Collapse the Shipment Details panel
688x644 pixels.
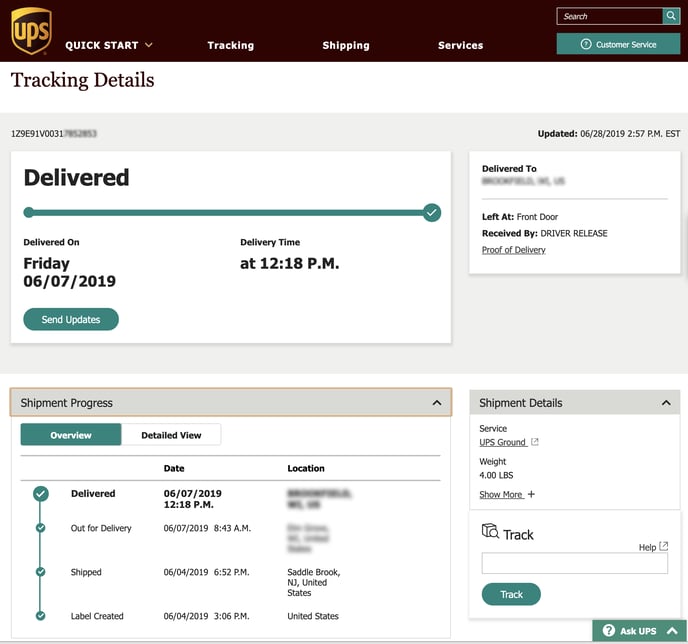666,403
